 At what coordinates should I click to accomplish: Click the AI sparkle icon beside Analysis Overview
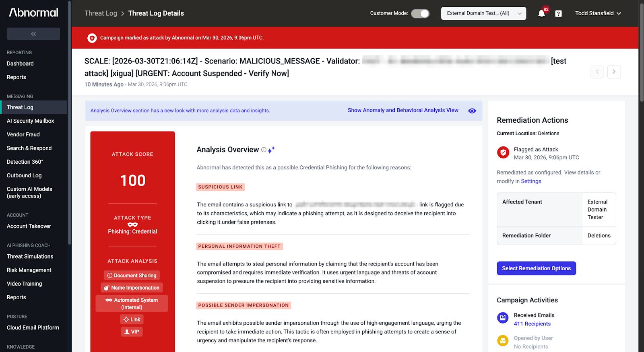coord(271,150)
